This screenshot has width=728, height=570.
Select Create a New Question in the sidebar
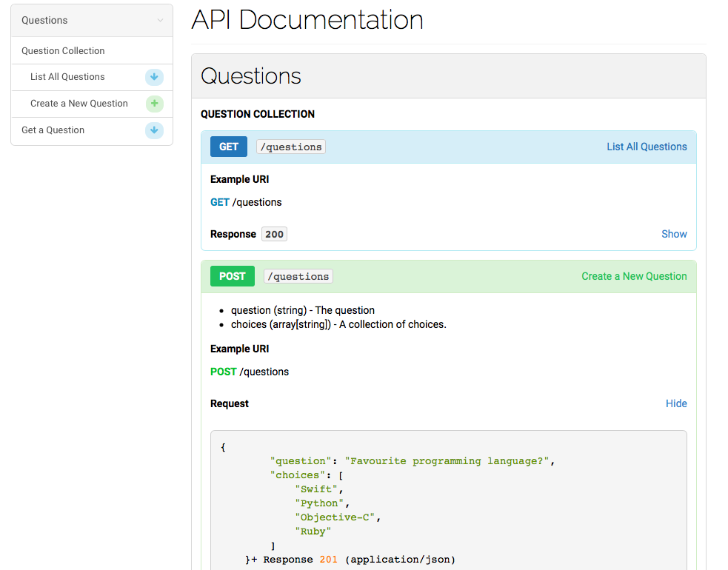coord(79,104)
